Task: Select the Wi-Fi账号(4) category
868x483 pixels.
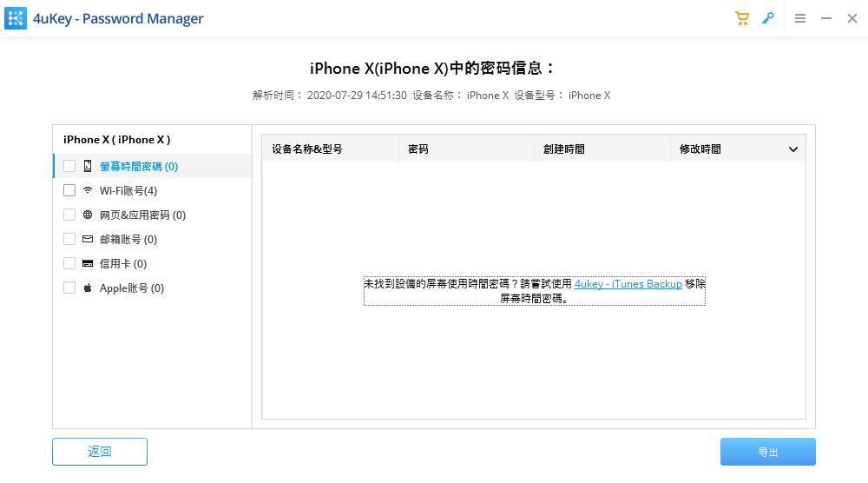Action: pos(152,190)
